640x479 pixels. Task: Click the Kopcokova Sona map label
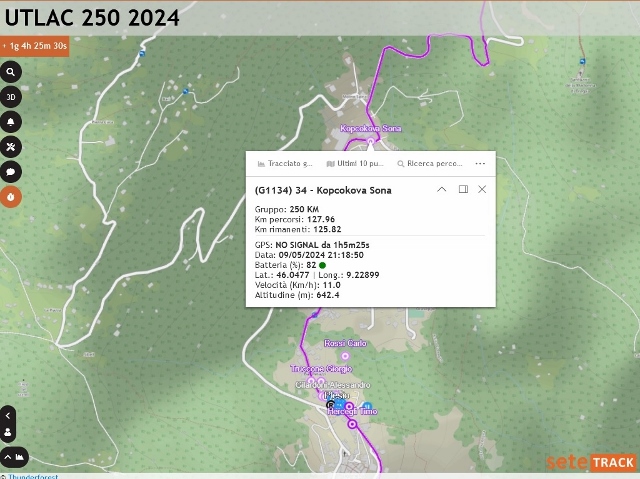(x=371, y=129)
